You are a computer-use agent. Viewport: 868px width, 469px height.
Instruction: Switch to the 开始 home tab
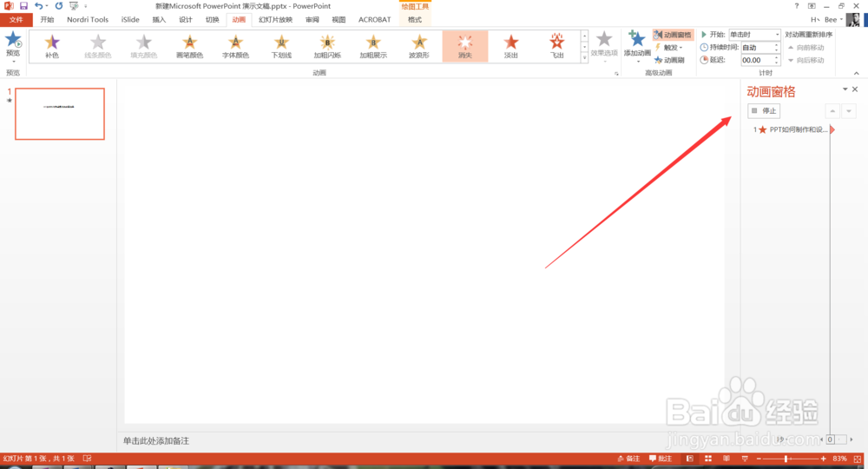(47, 19)
